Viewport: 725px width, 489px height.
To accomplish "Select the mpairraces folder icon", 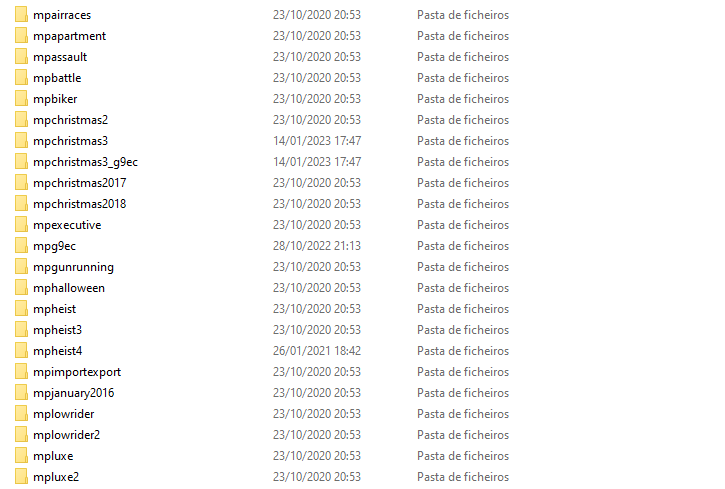I will (21, 14).
